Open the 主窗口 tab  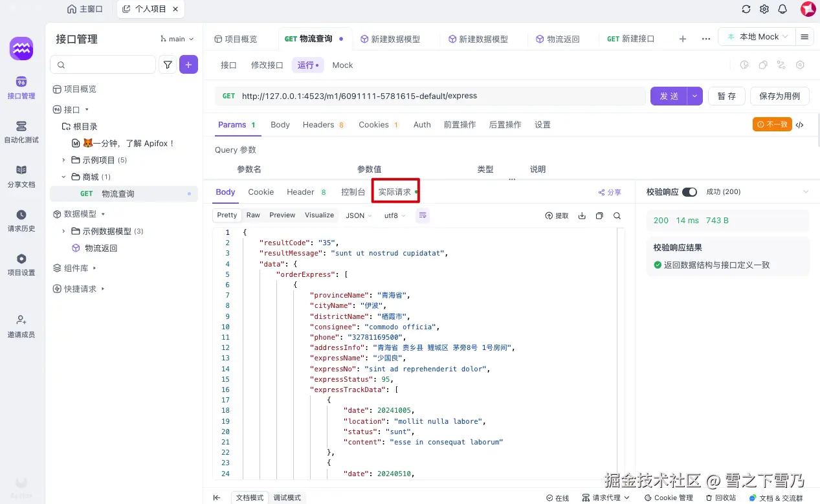(x=85, y=9)
